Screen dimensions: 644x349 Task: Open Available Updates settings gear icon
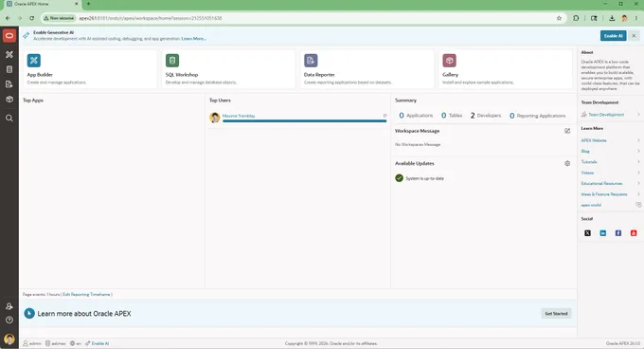pos(567,163)
